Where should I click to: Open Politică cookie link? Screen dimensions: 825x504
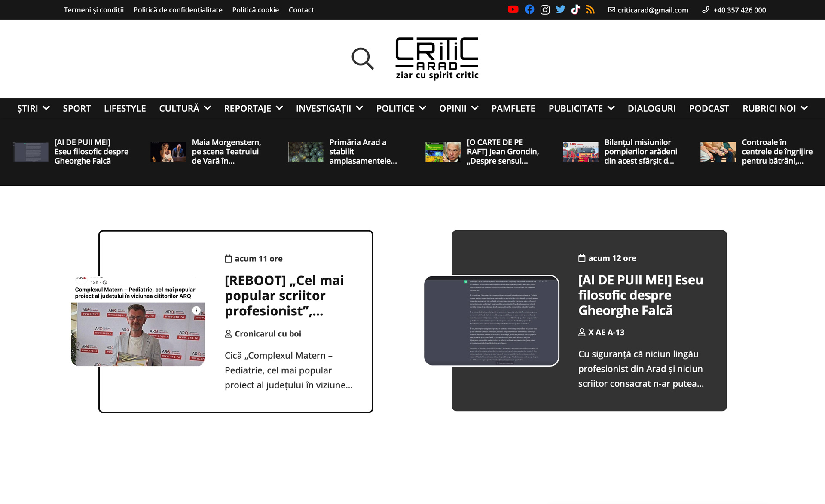[256, 10]
